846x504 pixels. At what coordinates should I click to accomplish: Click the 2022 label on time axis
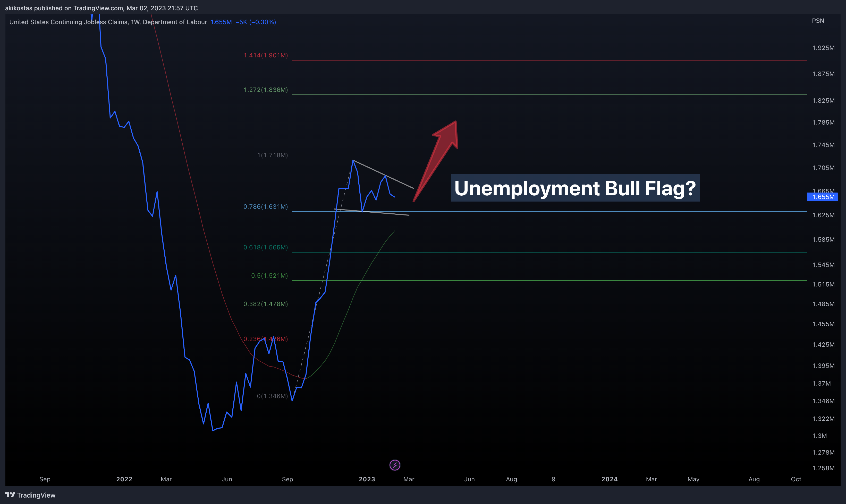[124, 479]
